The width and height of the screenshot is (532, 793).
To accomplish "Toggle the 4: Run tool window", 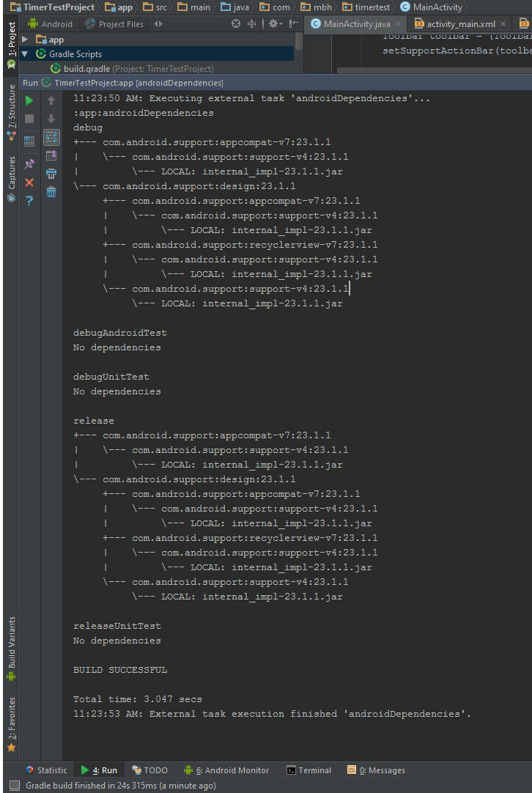I will click(x=99, y=770).
